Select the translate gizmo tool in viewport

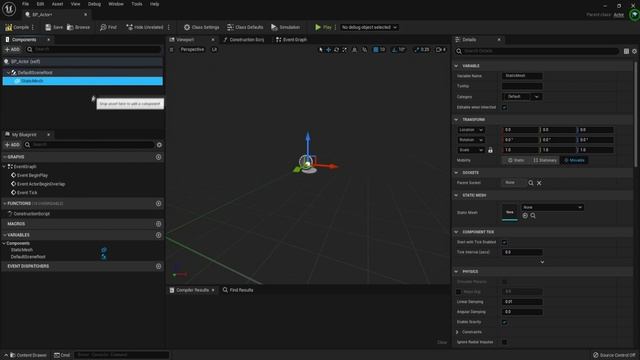pyautogui.click(x=329, y=50)
